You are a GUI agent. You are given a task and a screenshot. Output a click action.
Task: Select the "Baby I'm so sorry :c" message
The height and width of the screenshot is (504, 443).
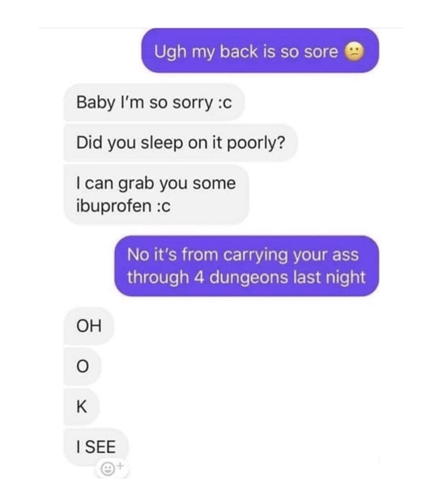coord(154,103)
